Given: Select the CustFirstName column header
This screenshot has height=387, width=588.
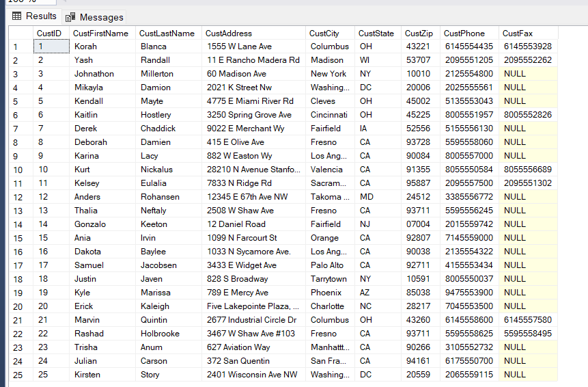Looking at the screenshot, I should coord(102,33).
